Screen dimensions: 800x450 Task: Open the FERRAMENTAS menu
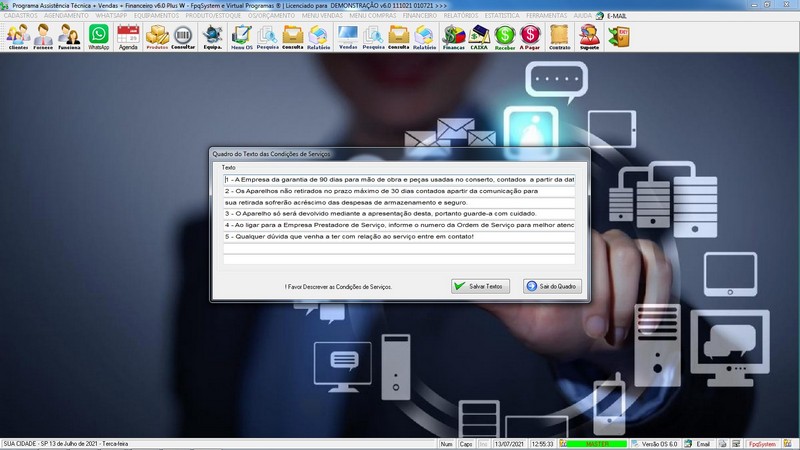[546, 16]
